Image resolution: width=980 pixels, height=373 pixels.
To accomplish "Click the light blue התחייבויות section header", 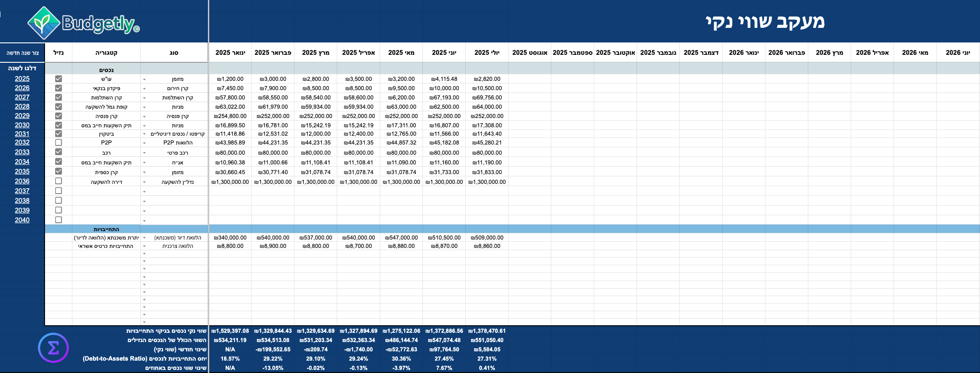I will [x=106, y=229].
